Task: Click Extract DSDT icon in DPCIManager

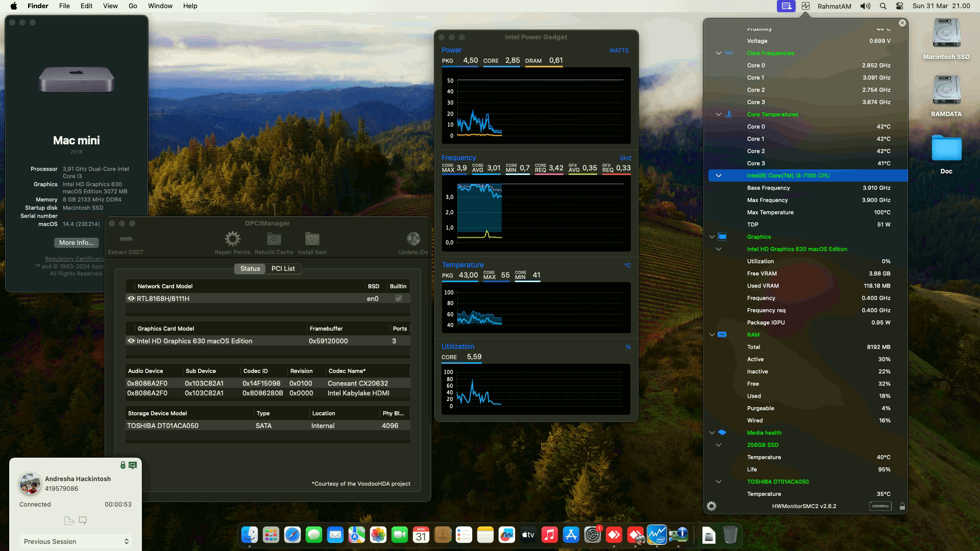Action: 126,239
